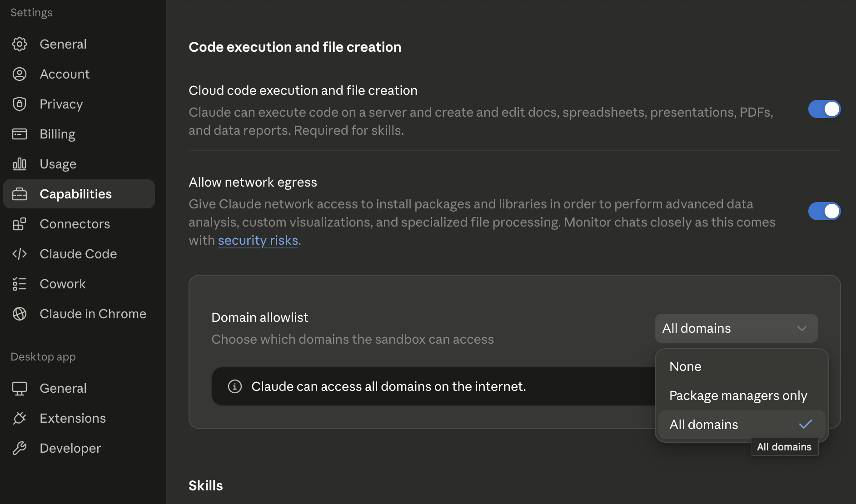Click the Usage bar chart icon

click(20, 164)
